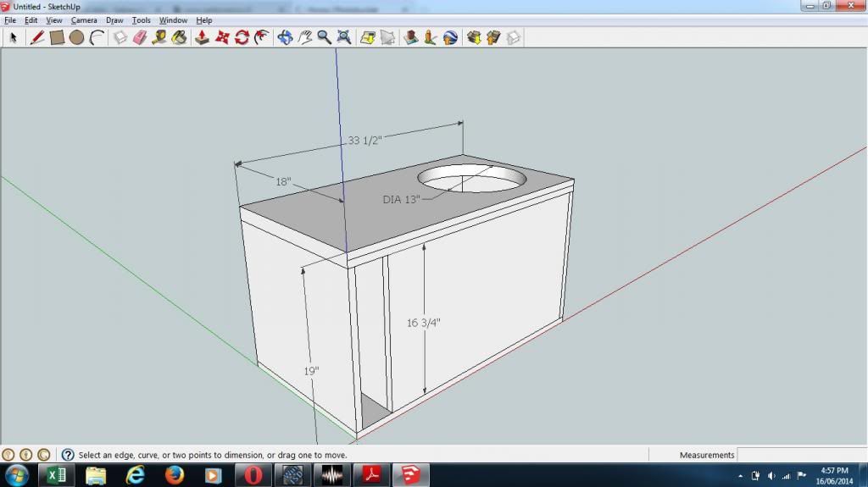Activate the red Move tool

[222, 37]
